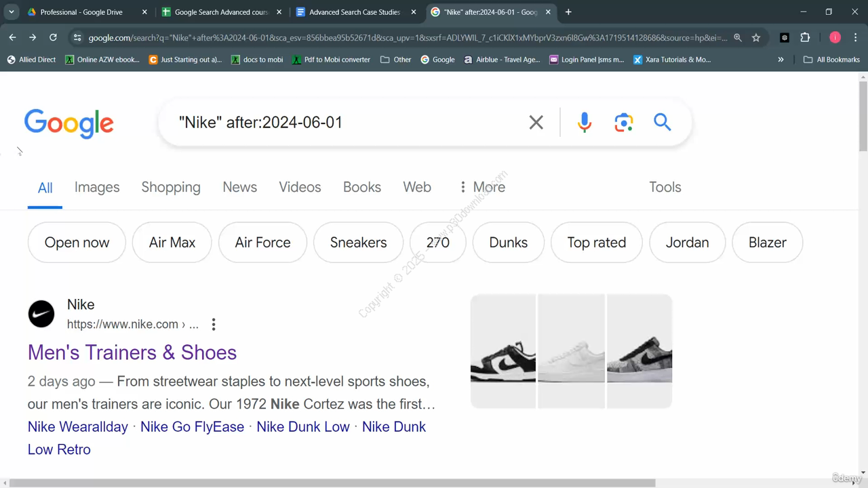Open the Tools filter options

pos(665,187)
